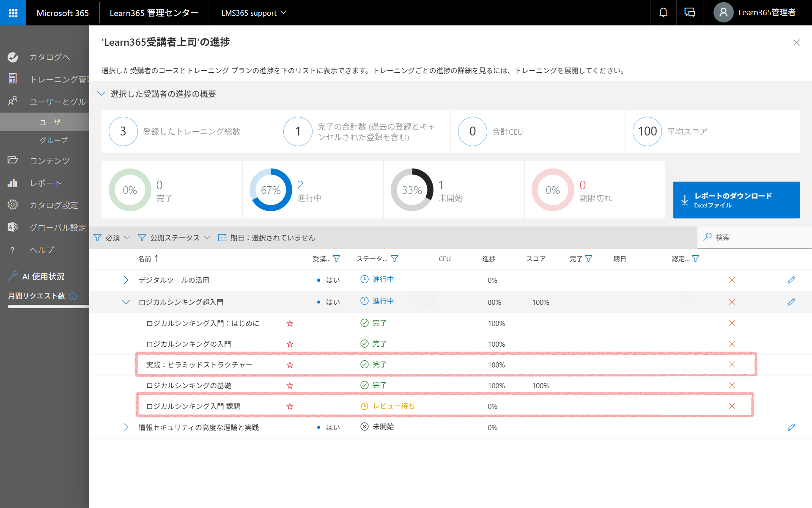Screen dimensions: 812x508
Task: Open the レポート menu item
Action: click(x=46, y=183)
